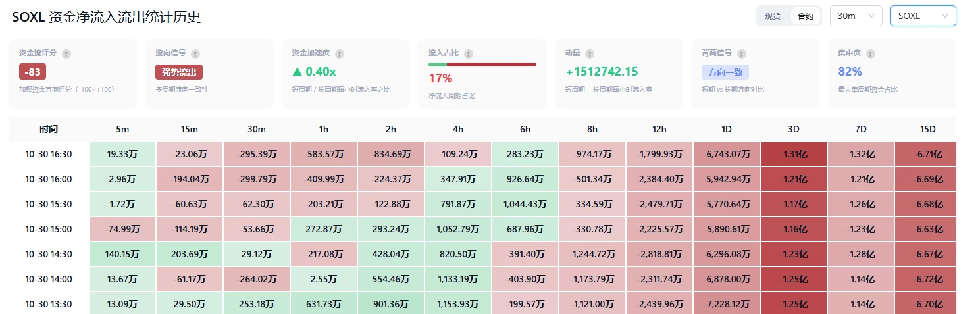This screenshot has height=314, width=980.
Task: Click the -1.31亿 cell
Action: point(794,154)
